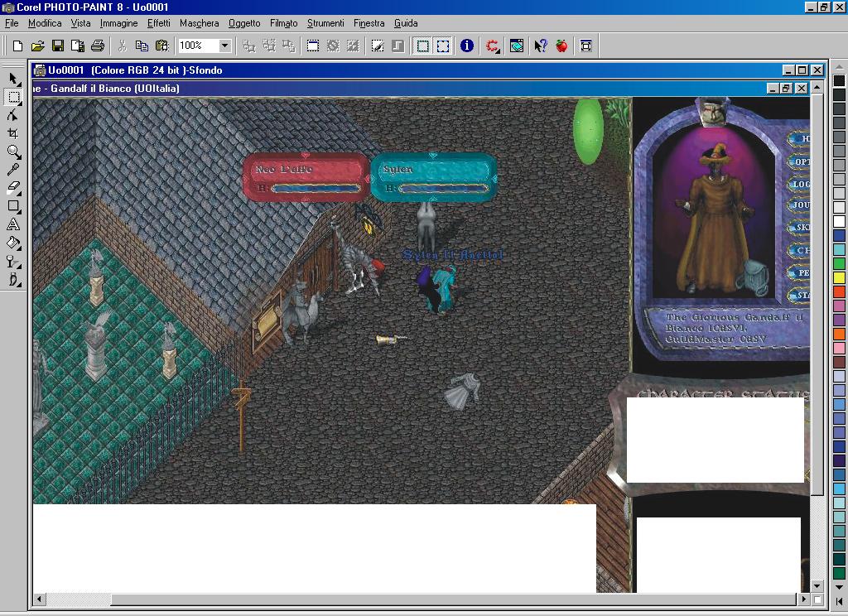The width and height of the screenshot is (848, 616).
Task: Select the Rectangle shape tool
Action: 13,206
